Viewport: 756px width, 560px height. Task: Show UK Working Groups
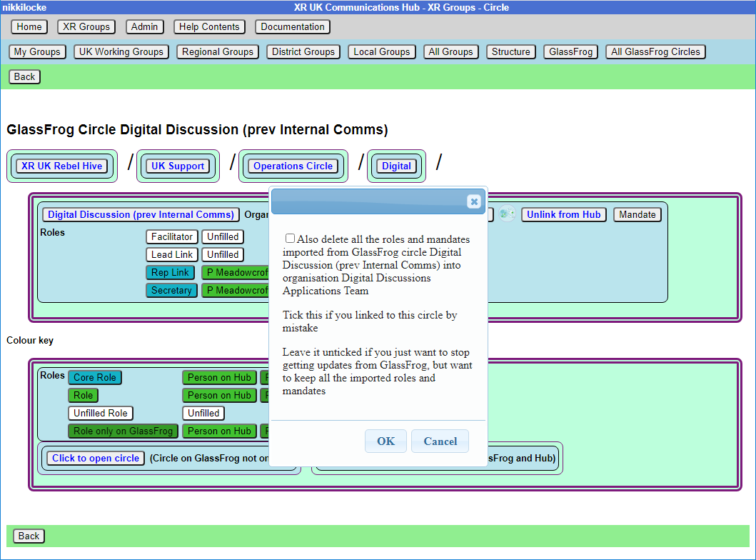tap(121, 52)
